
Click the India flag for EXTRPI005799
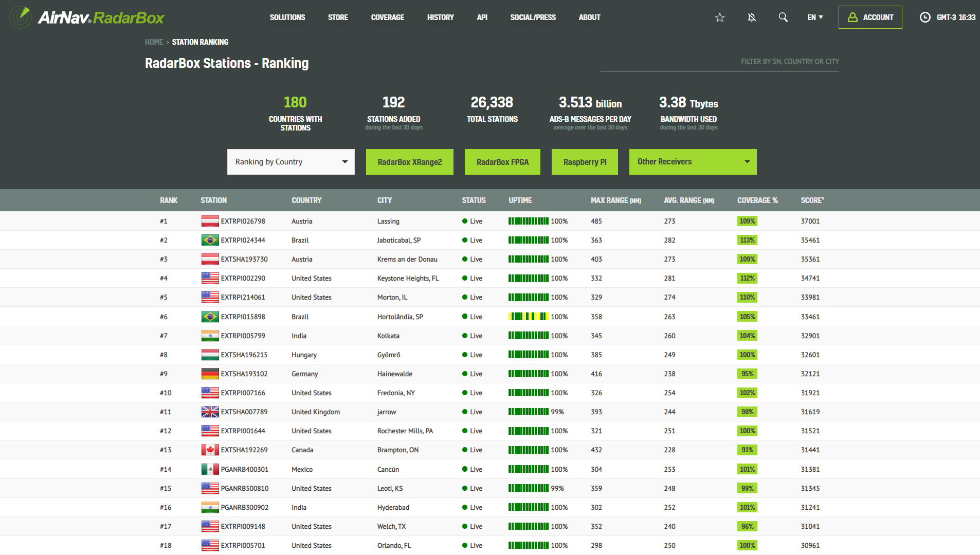[210, 336]
